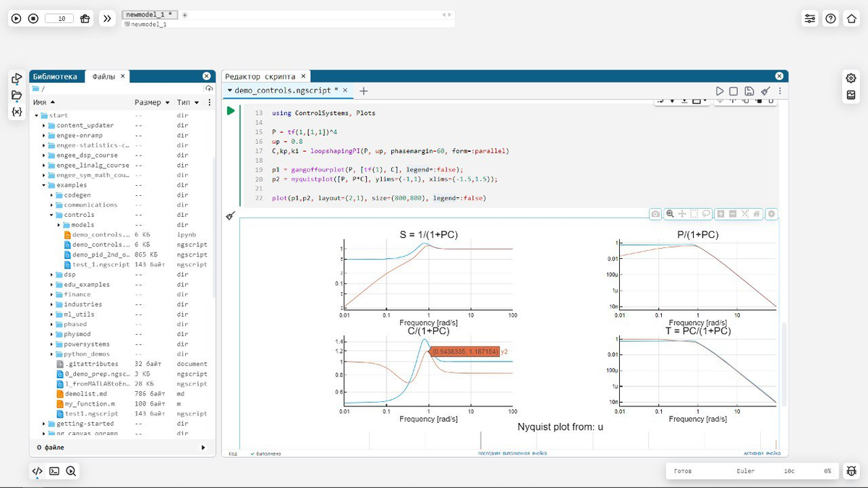This screenshot has height=488, width=868.
Task: Switch to the Библиотека tab
Action: (54, 76)
